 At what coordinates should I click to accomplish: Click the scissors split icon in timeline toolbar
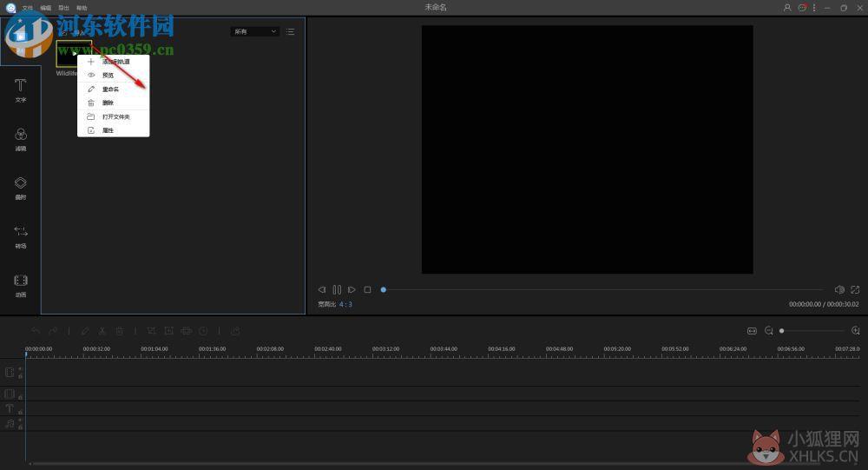coord(102,331)
